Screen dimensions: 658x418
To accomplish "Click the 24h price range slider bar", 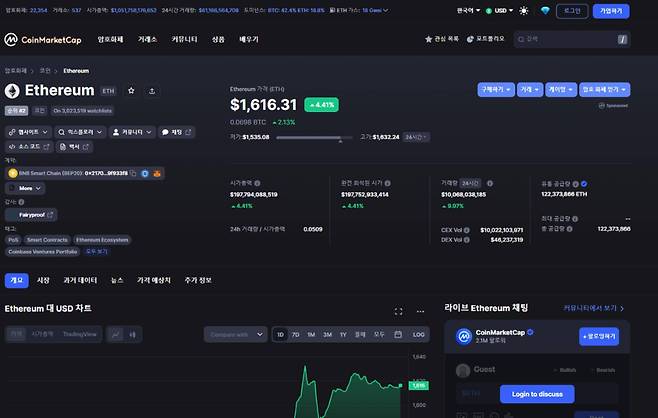I will pos(314,138).
